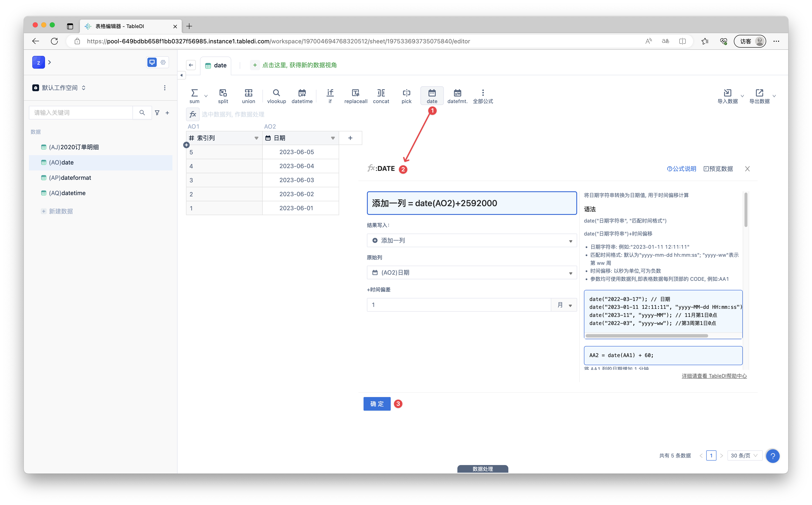Close the DATE formula panel
The width and height of the screenshot is (812, 505).
[x=747, y=169]
